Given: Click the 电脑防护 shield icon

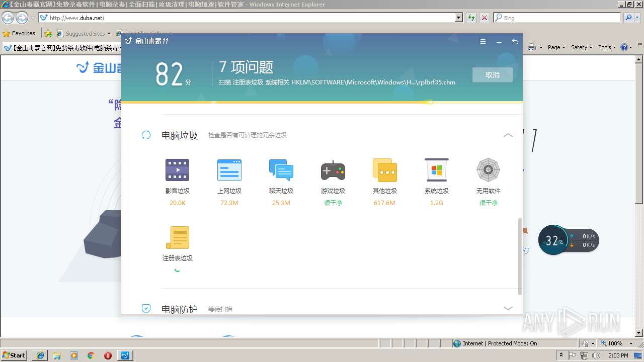Looking at the screenshot, I should click(146, 309).
